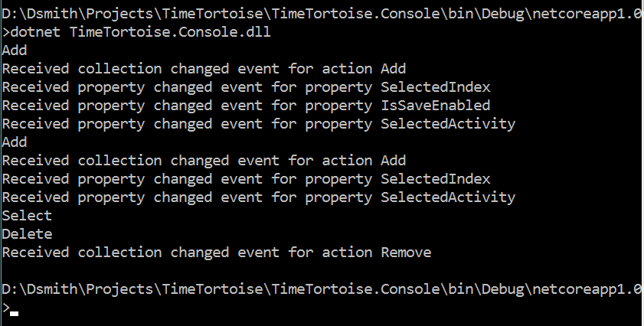Click the second SelectedActivity property name
This screenshot has width=644, height=326.
tap(448, 197)
